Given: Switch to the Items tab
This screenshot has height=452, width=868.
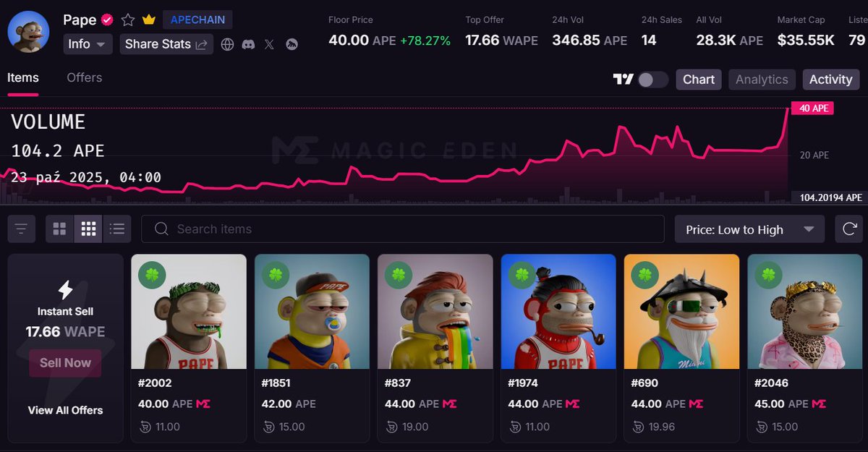Looking at the screenshot, I should click(x=23, y=77).
